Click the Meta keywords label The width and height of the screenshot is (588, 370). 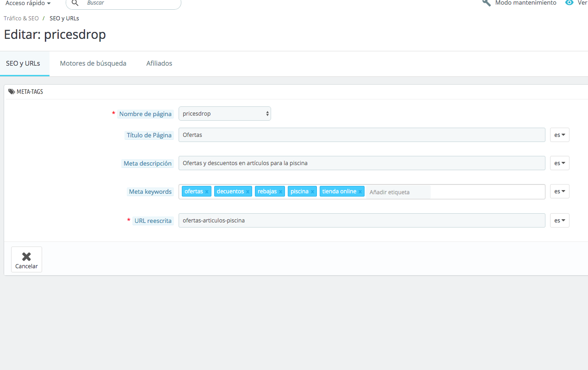[x=150, y=192]
